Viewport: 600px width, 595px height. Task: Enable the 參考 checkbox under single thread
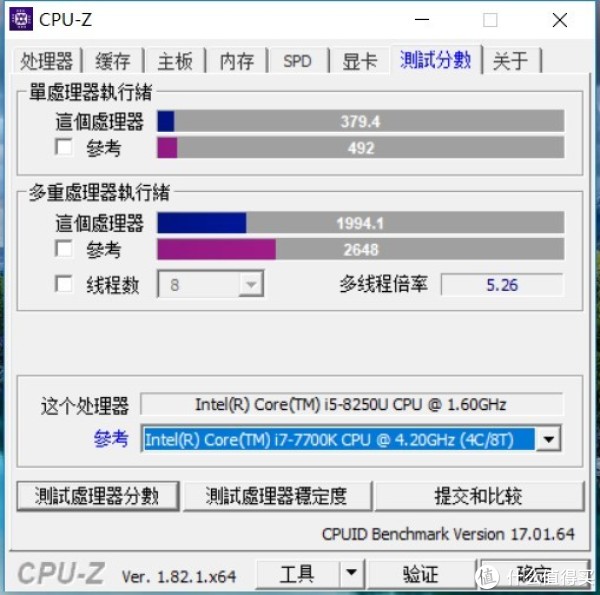pyautogui.click(x=64, y=147)
